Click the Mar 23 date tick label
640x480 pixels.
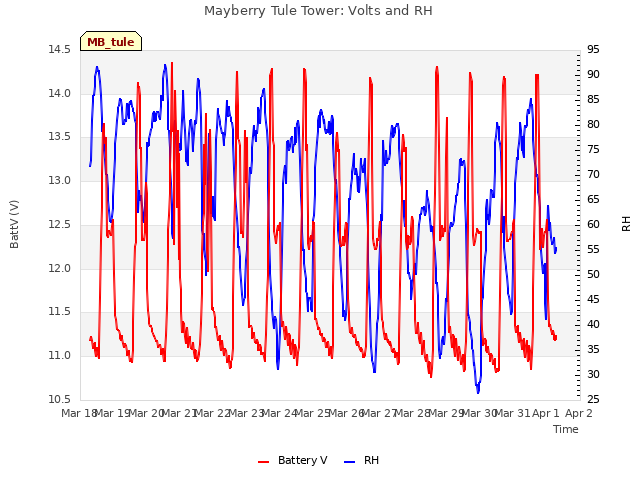246,413
